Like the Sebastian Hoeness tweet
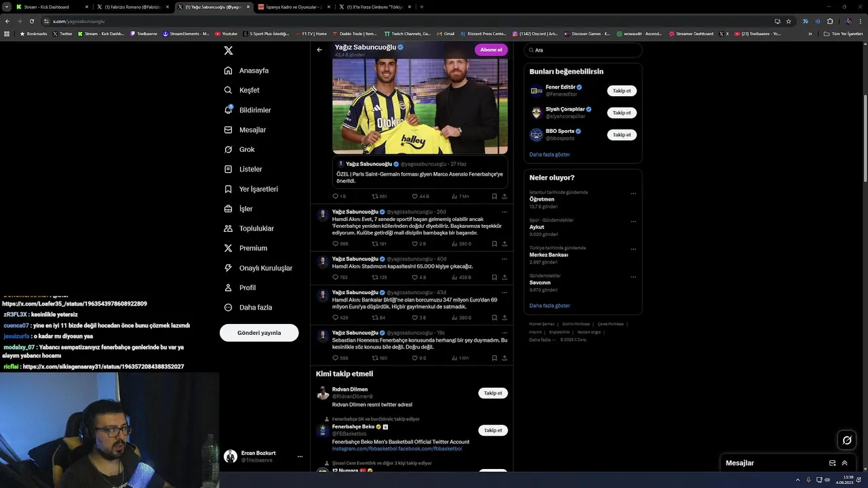 pyautogui.click(x=419, y=358)
